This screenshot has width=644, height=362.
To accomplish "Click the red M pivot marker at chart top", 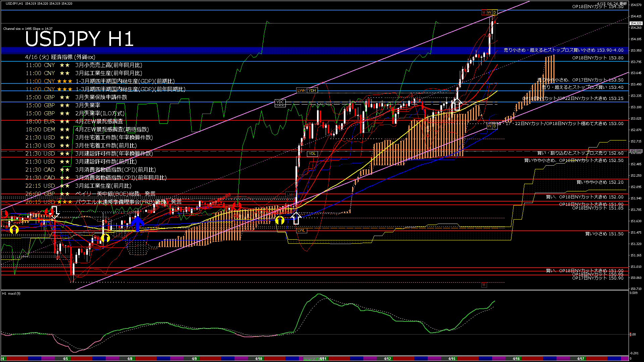I will point(484,13).
